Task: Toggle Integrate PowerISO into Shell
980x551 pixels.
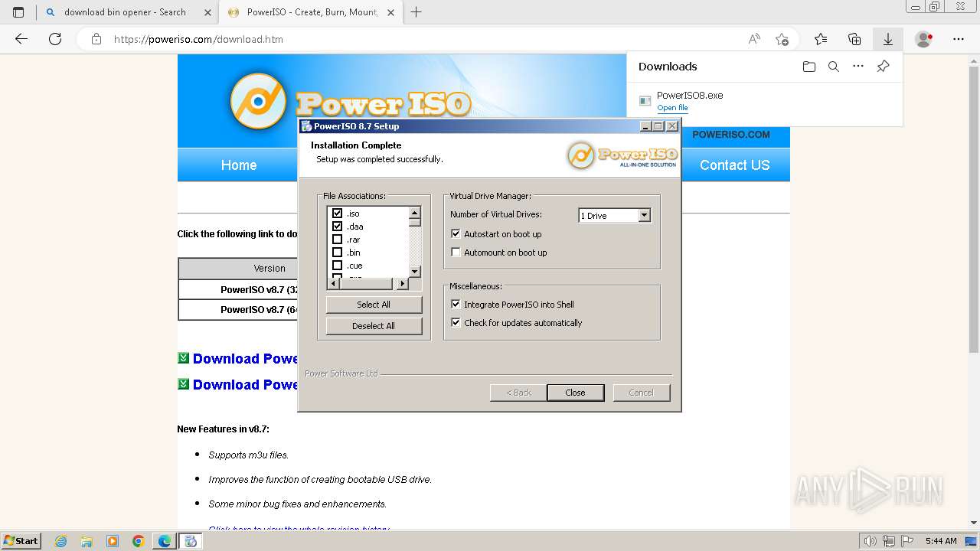Action: point(456,305)
